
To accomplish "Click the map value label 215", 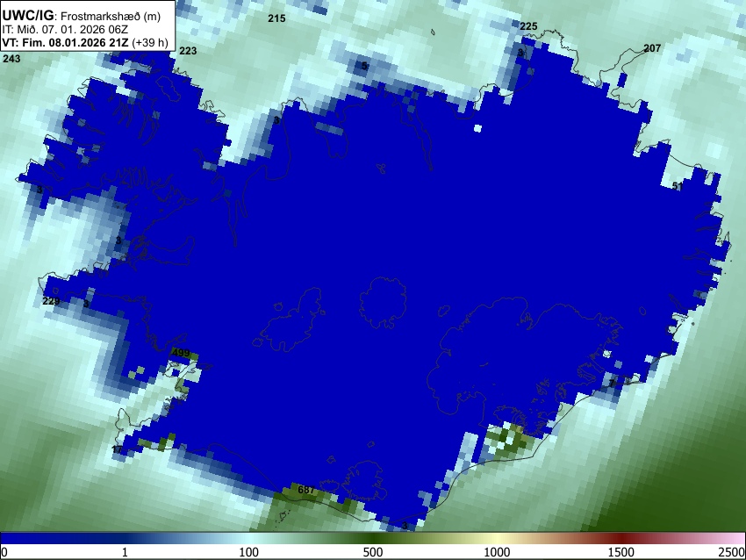I will pyautogui.click(x=276, y=18).
